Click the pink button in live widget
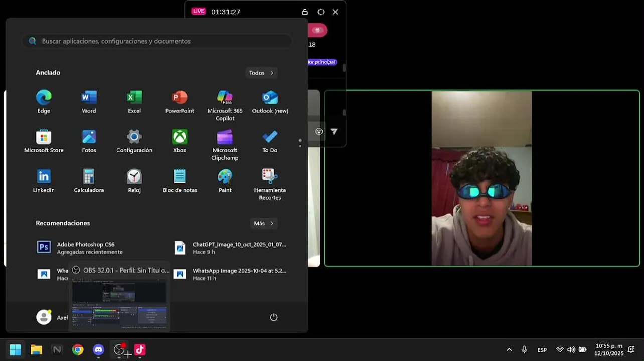Viewport: 644px width, 361px height. 317,30
